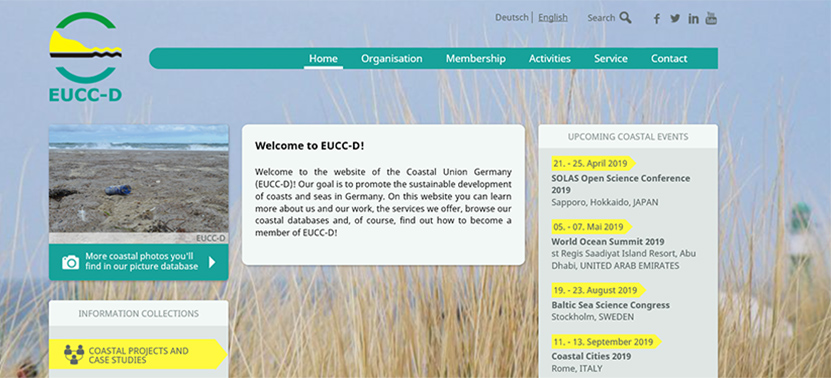831x378 pixels.
Task: Click the Rome, ITALY location text
Action: point(577,368)
